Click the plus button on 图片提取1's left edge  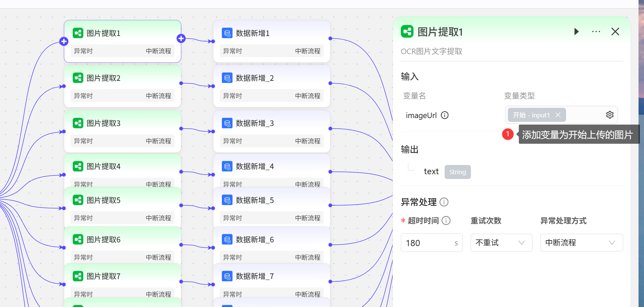click(64, 42)
